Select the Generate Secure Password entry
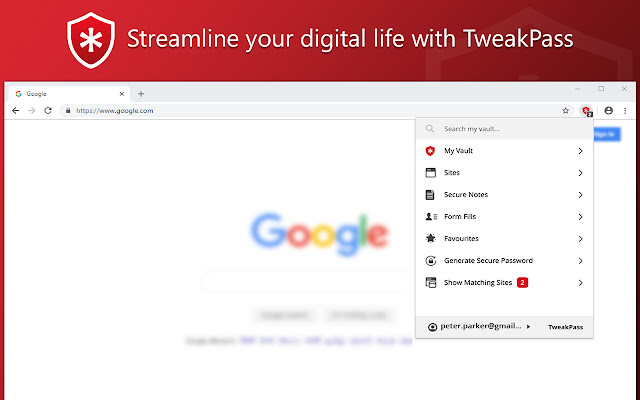640x400 pixels. [504, 261]
